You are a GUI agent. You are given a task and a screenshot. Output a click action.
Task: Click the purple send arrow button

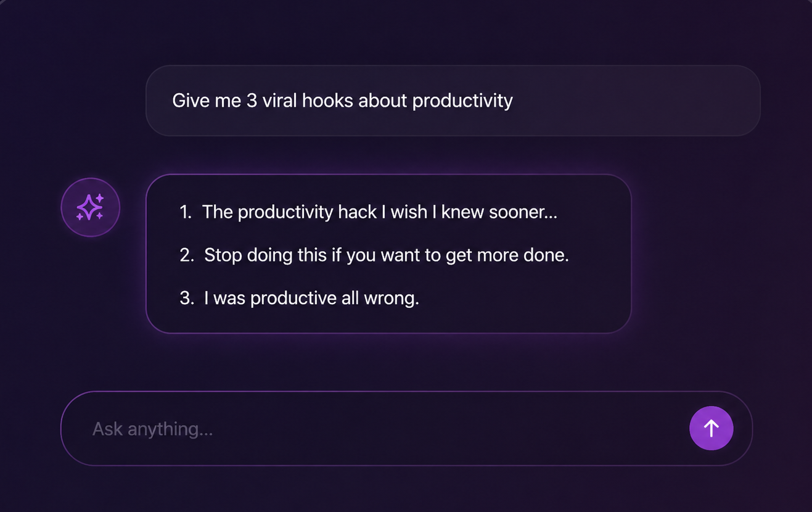711,428
